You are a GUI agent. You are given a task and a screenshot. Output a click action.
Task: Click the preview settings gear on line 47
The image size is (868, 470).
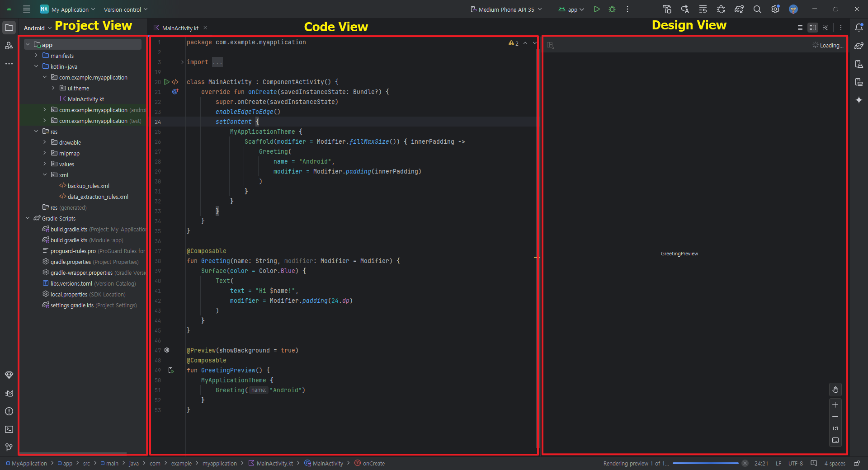click(x=167, y=350)
